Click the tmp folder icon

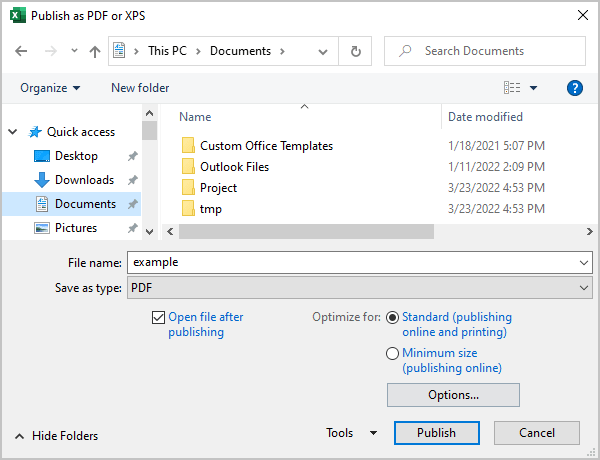click(x=188, y=209)
